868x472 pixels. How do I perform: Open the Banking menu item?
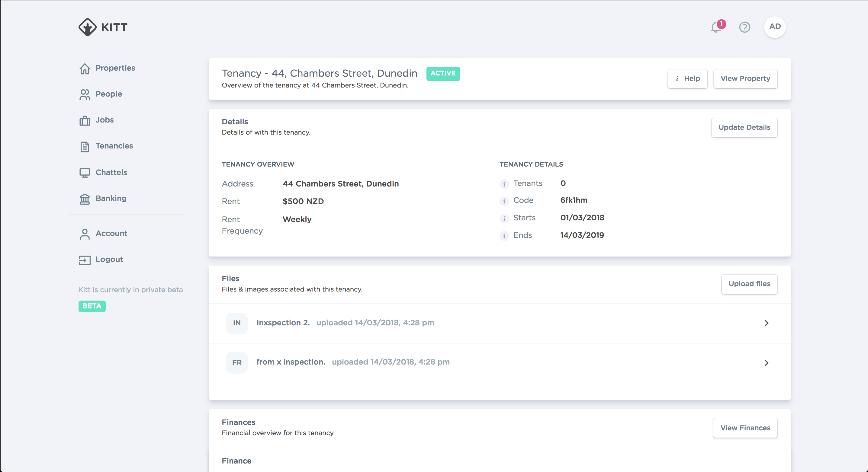tap(111, 198)
